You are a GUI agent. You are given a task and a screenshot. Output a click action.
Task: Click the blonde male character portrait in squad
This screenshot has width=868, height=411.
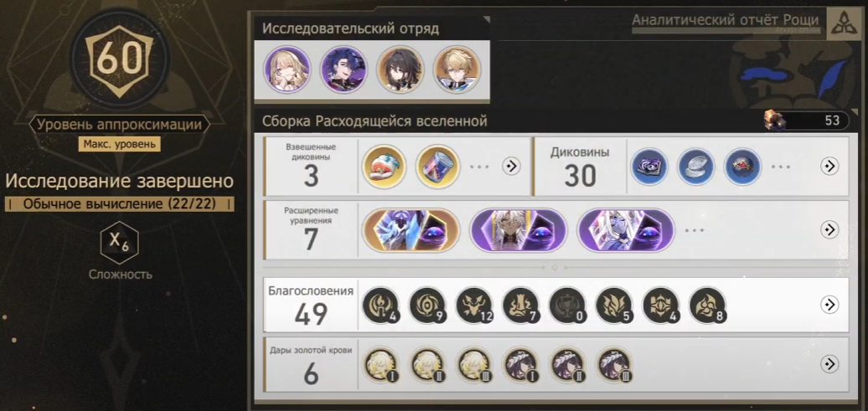[457, 69]
